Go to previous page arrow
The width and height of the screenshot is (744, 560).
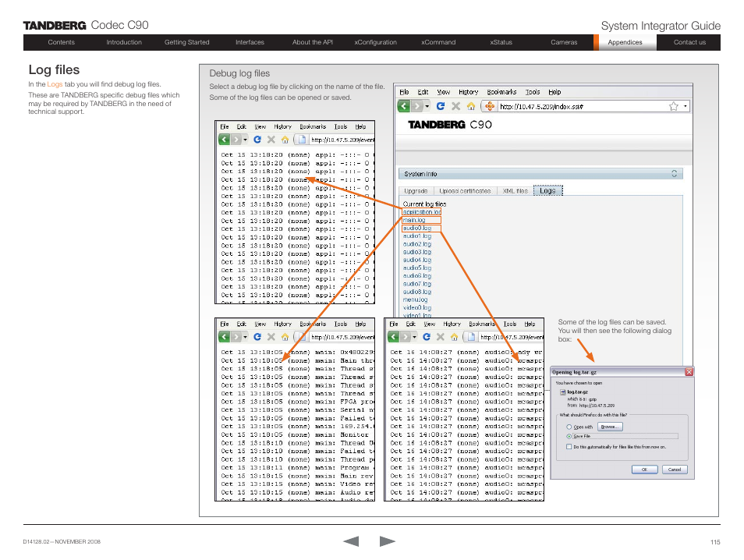[351, 541]
